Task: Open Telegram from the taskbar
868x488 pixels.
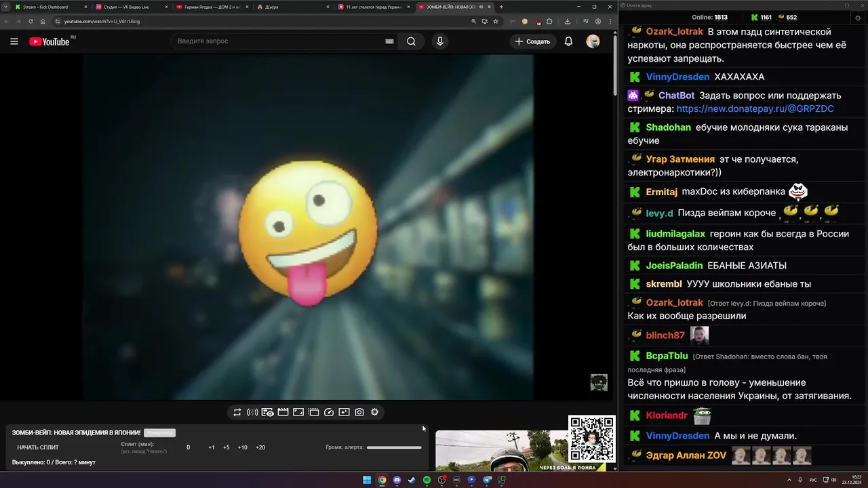Action: 487,480
